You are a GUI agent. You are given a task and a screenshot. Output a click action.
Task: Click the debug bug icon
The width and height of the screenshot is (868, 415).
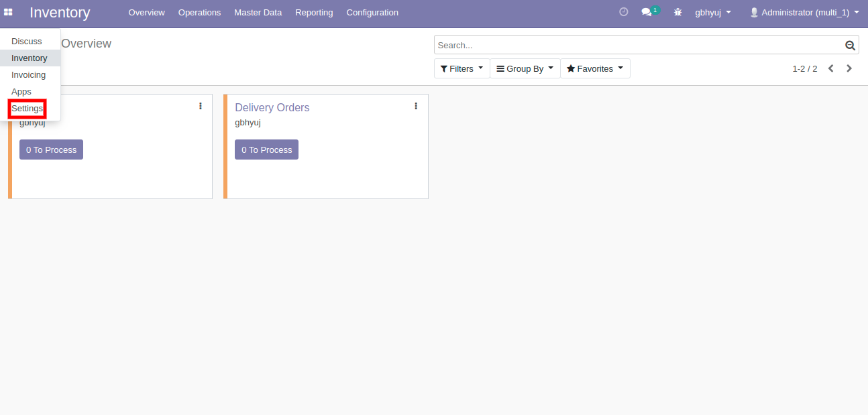[677, 12]
